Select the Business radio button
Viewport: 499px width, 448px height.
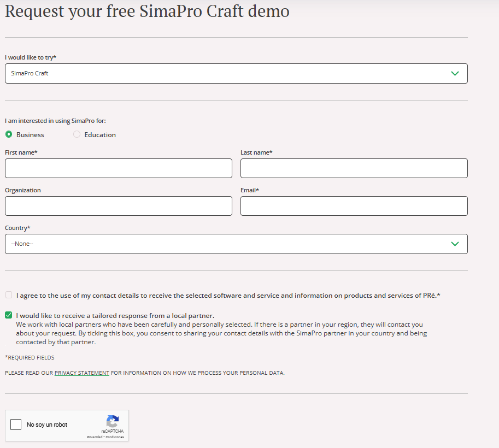[9, 134]
